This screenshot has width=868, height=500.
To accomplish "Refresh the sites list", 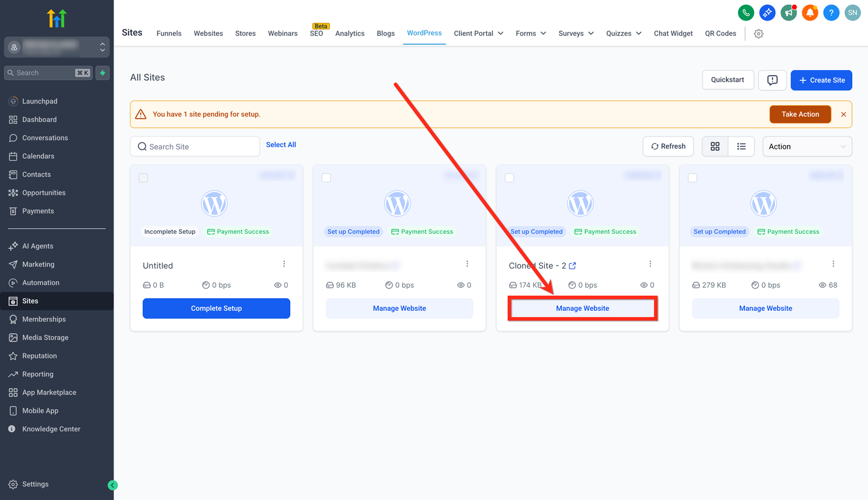I will pos(668,146).
